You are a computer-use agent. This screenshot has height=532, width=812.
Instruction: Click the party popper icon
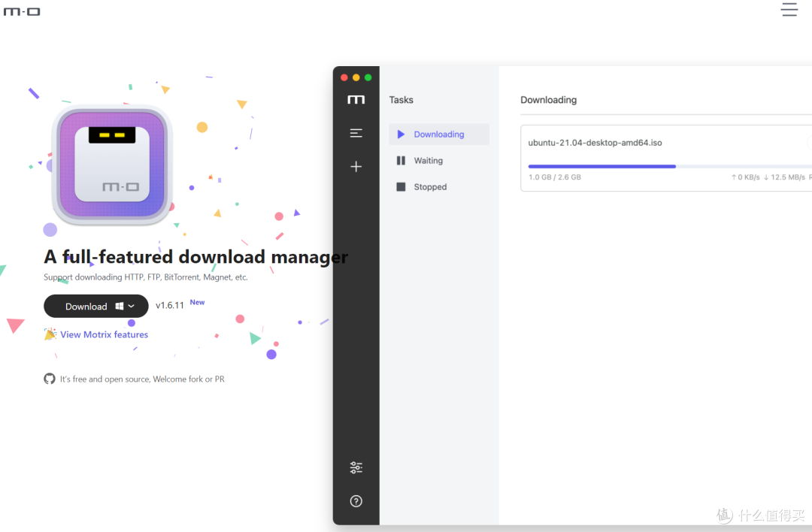click(50, 334)
